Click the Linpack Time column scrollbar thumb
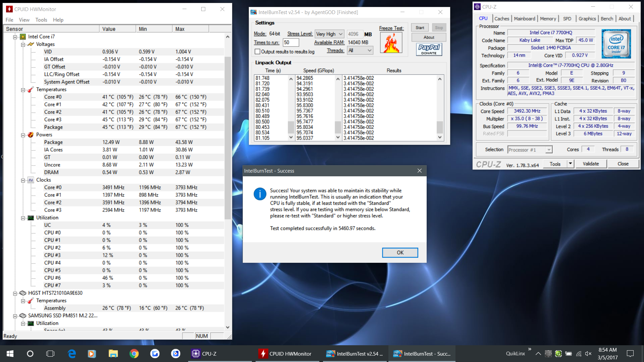 (x=291, y=127)
